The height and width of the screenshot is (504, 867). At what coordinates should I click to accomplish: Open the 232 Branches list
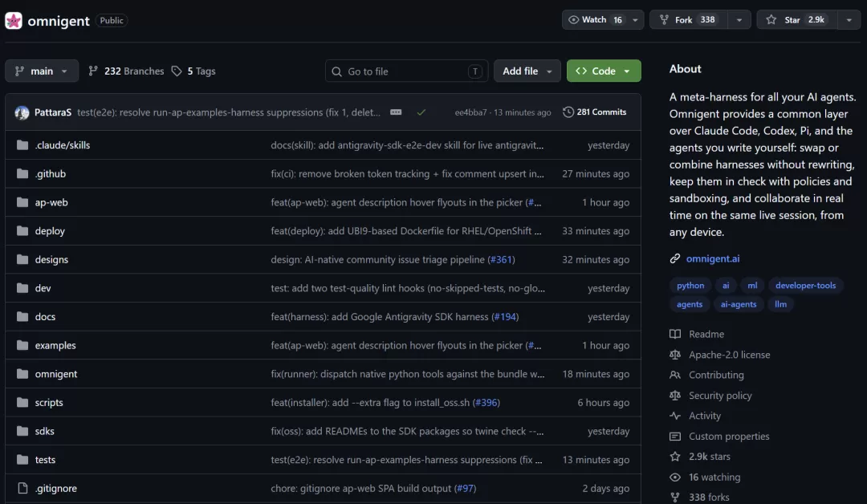point(127,71)
